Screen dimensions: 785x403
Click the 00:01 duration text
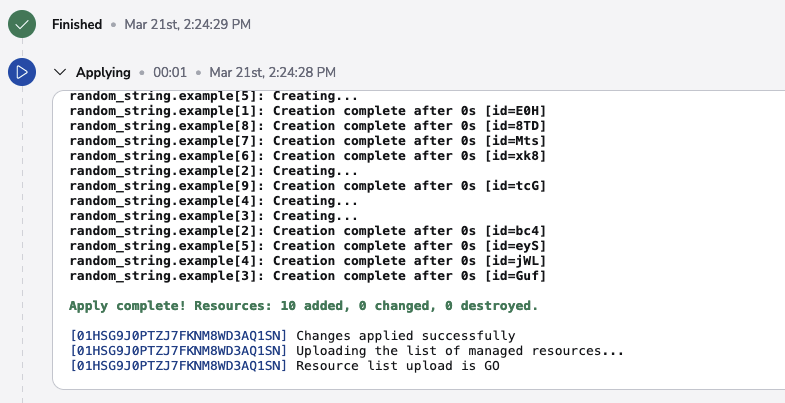coord(170,72)
